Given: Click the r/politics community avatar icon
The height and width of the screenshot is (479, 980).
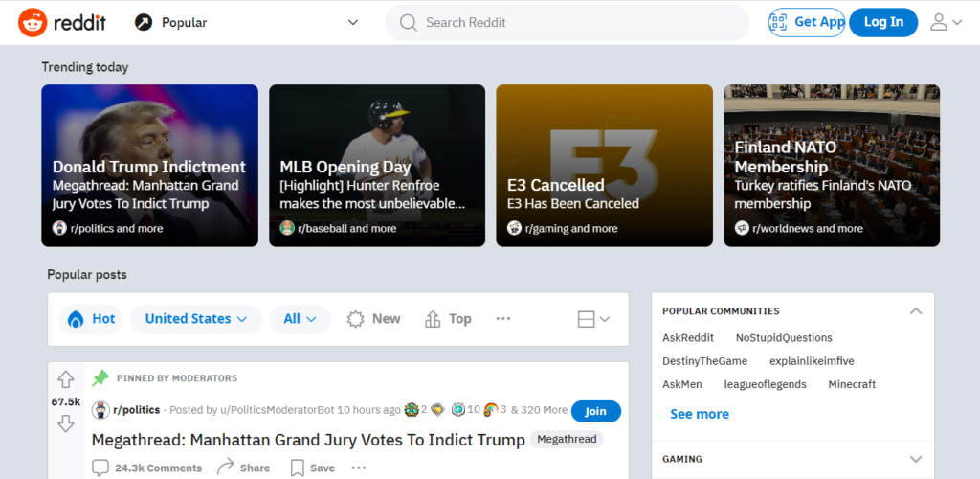Looking at the screenshot, I should [100, 410].
